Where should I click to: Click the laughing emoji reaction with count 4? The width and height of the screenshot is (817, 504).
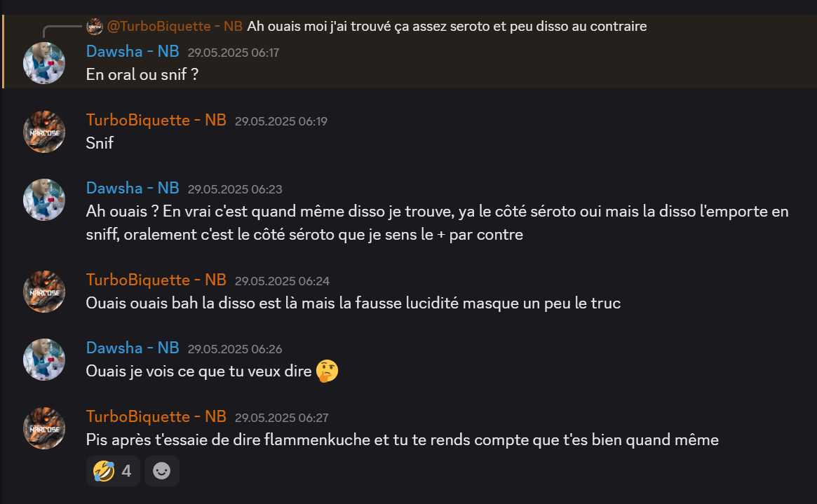click(112, 471)
